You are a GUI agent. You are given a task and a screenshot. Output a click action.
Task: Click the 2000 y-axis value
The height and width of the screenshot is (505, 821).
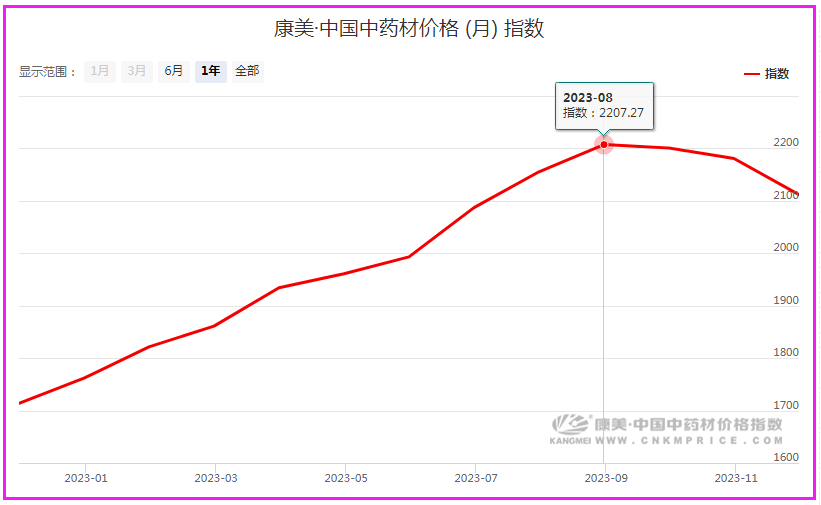[x=786, y=247]
